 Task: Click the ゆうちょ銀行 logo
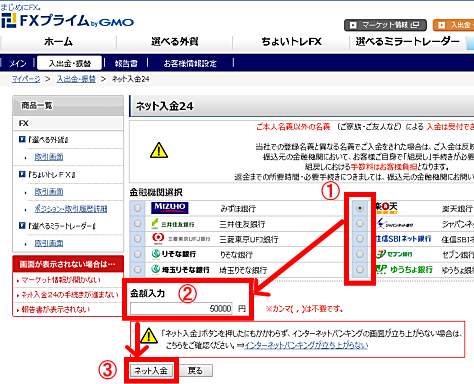pyautogui.click(x=404, y=269)
